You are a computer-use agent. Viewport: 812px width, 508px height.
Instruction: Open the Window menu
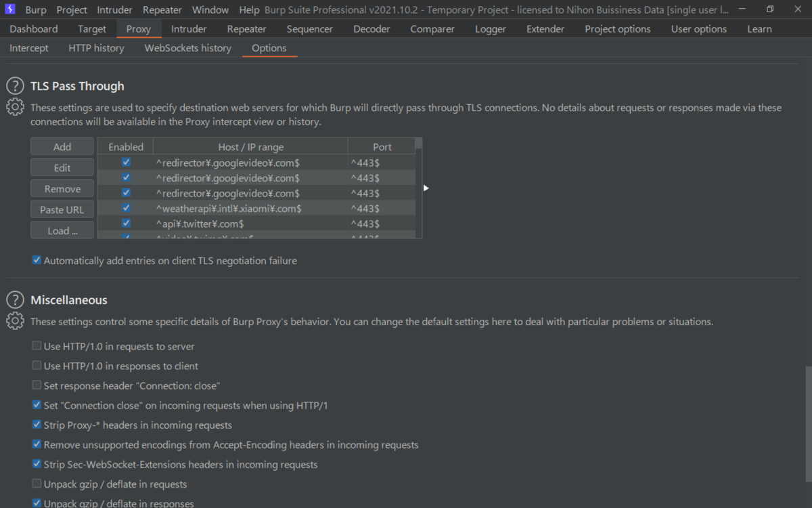[210, 10]
